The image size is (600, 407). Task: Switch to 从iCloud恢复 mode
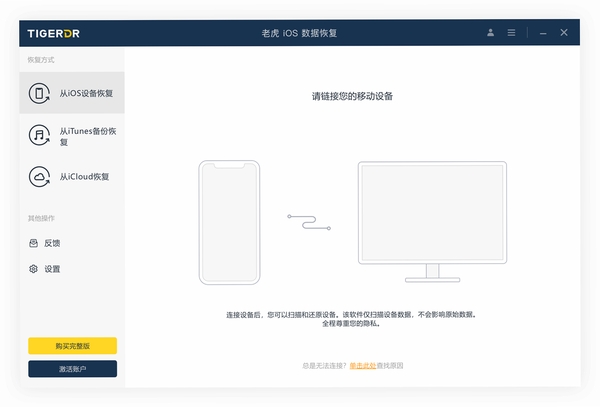(72, 176)
